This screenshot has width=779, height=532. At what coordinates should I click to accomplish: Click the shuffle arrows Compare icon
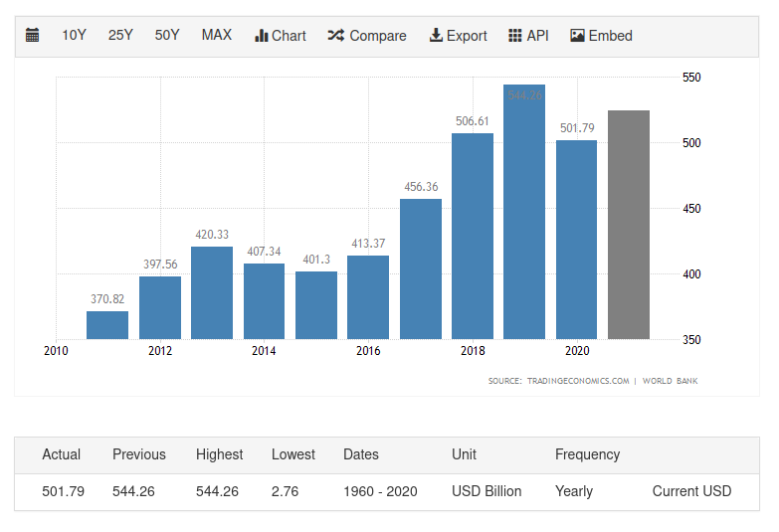tap(335, 36)
